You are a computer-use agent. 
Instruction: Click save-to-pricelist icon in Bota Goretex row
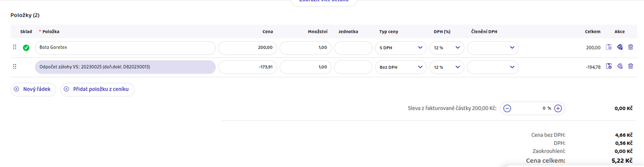point(609,47)
